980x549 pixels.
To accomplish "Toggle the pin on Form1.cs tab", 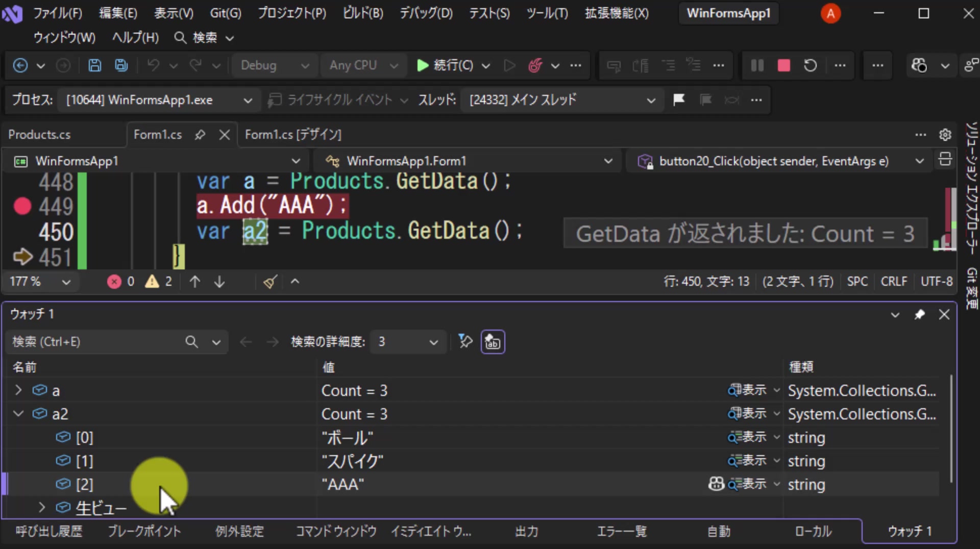I will coord(200,135).
